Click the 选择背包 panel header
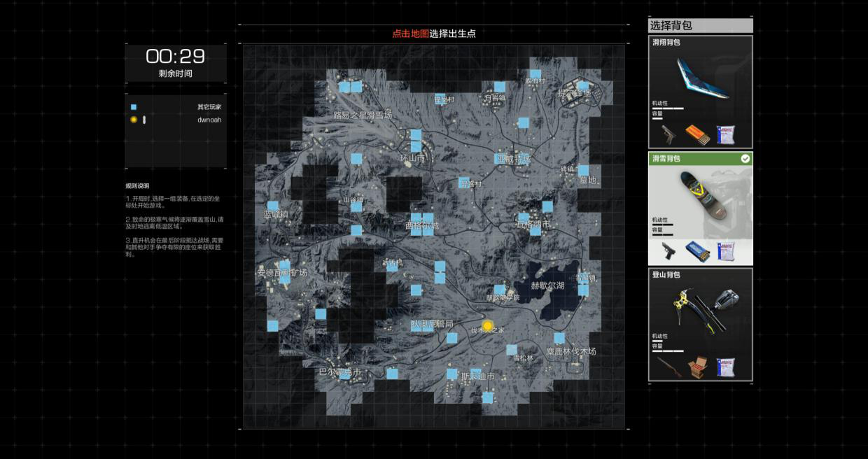 tap(701, 26)
